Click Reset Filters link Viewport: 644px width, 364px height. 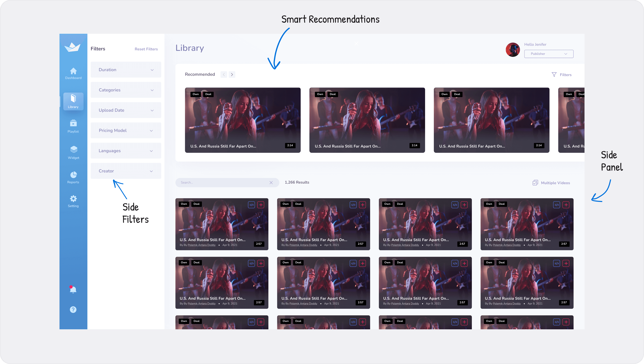(x=146, y=49)
